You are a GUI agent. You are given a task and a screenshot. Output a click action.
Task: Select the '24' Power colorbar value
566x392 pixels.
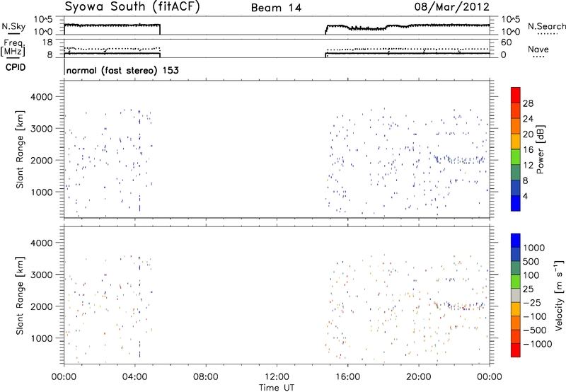tap(528, 119)
